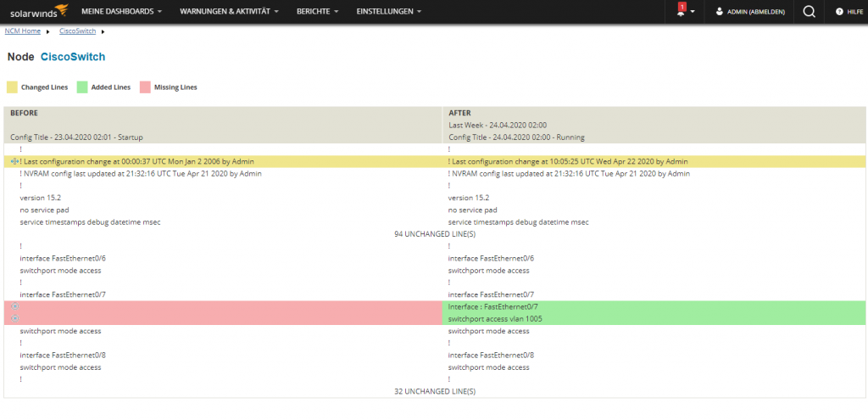Viewport: 868px width, 420px height.
Task: Click the admin user icon
Action: coord(720,12)
